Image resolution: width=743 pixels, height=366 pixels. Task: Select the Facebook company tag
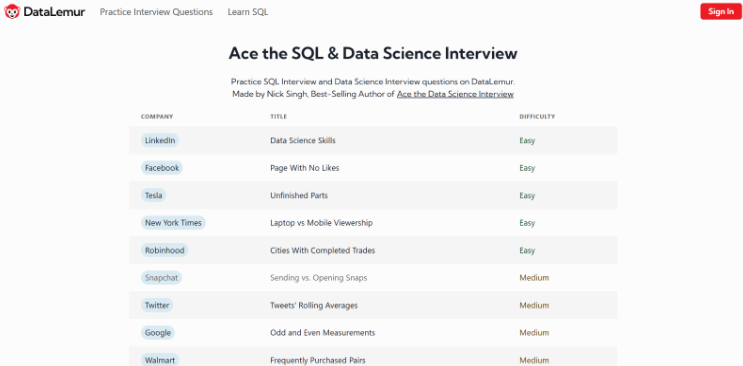click(x=162, y=168)
